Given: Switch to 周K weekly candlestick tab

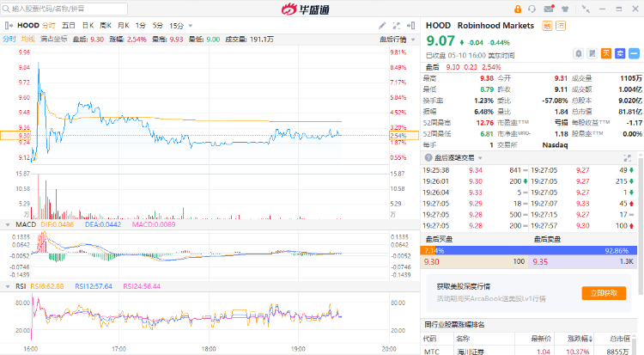Looking at the screenshot, I should [x=106, y=26].
